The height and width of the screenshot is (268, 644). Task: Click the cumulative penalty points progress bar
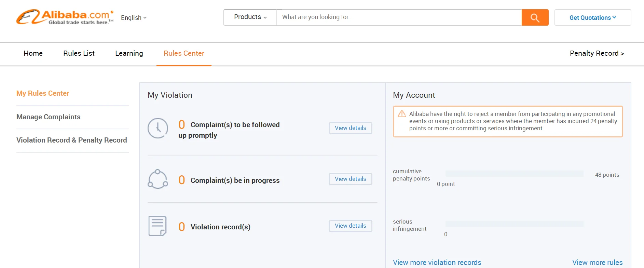pos(514,174)
